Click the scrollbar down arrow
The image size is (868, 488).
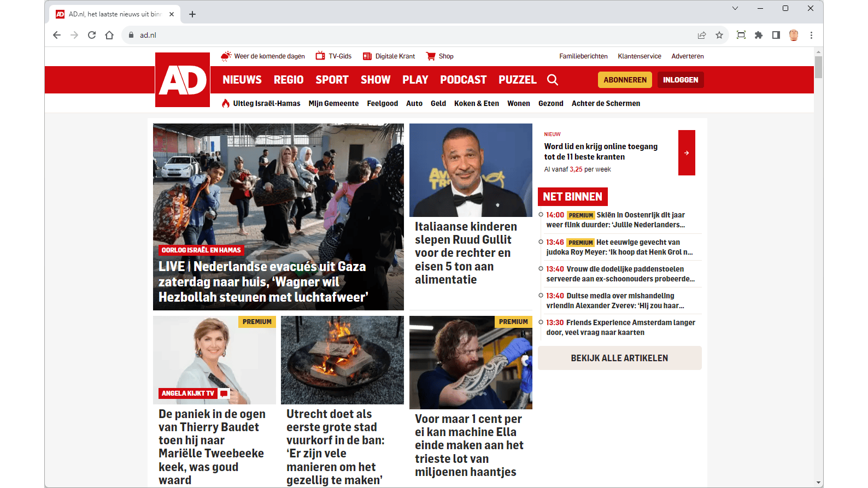tap(818, 483)
